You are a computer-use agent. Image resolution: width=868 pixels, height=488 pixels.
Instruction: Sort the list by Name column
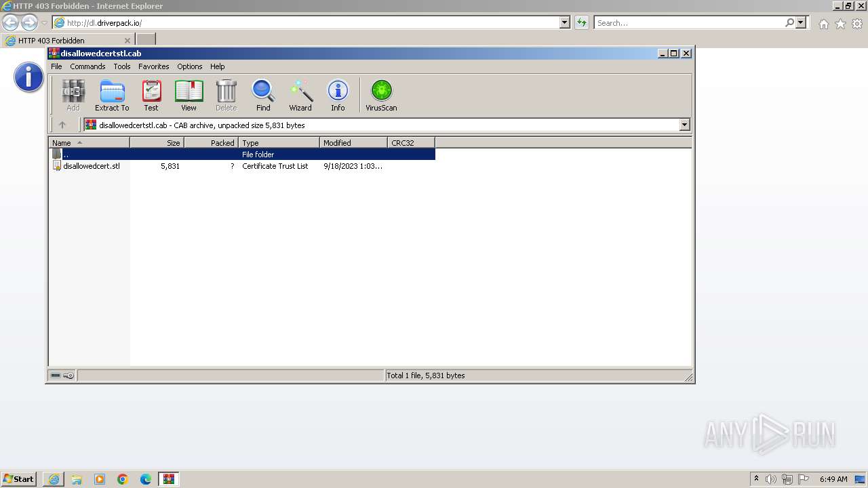click(89, 143)
